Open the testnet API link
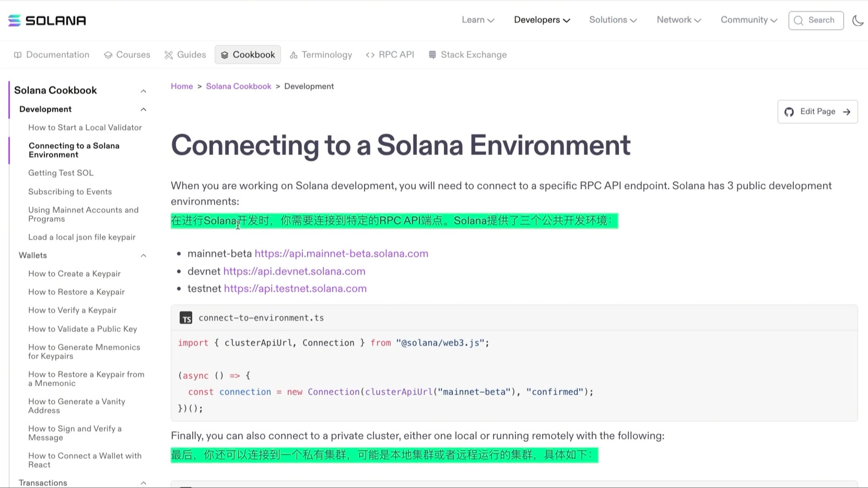 (x=296, y=289)
